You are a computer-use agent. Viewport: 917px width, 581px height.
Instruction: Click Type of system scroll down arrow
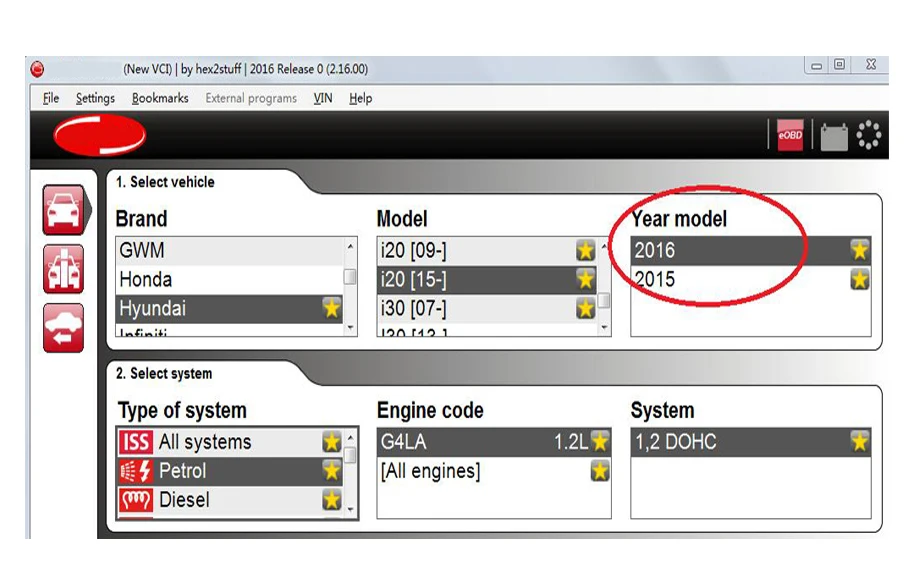click(350, 510)
